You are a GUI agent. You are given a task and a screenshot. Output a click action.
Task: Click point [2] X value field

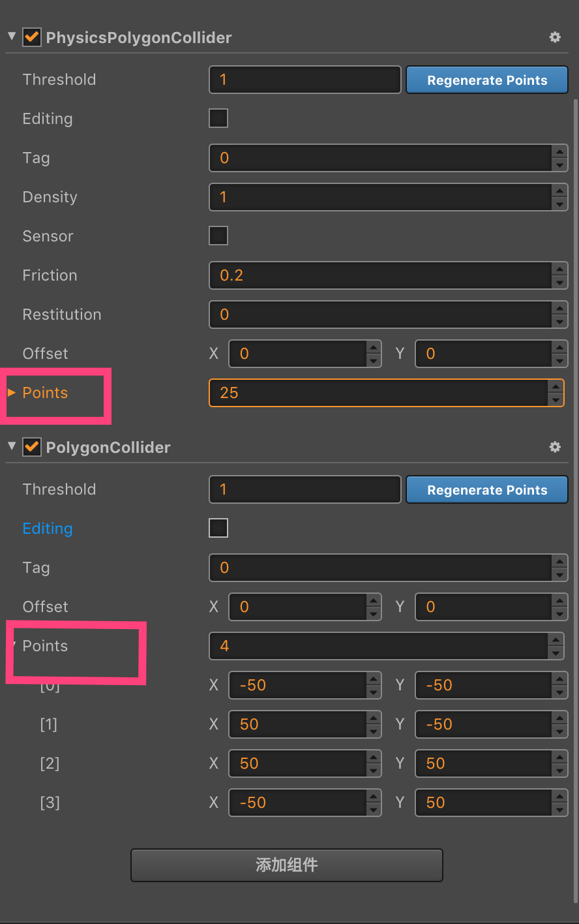[x=297, y=763]
